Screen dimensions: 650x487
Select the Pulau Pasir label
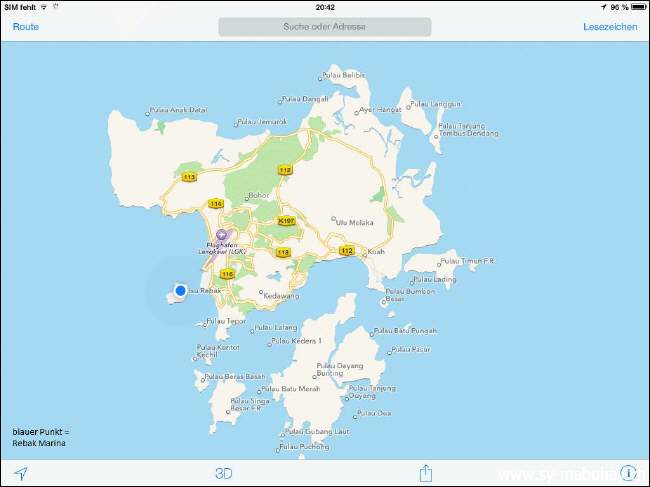[x=411, y=349]
